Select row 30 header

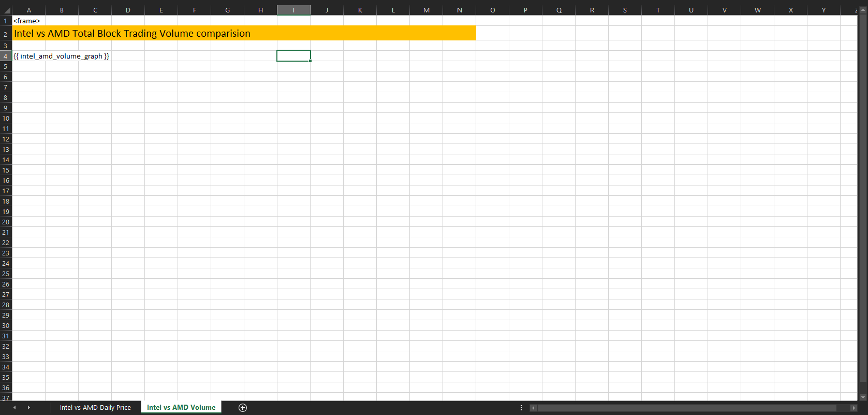tap(6, 325)
